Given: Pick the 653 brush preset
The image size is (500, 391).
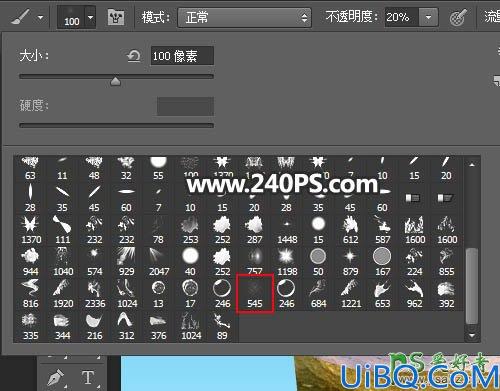Looking at the screenshot, I should tap(382, 294).
